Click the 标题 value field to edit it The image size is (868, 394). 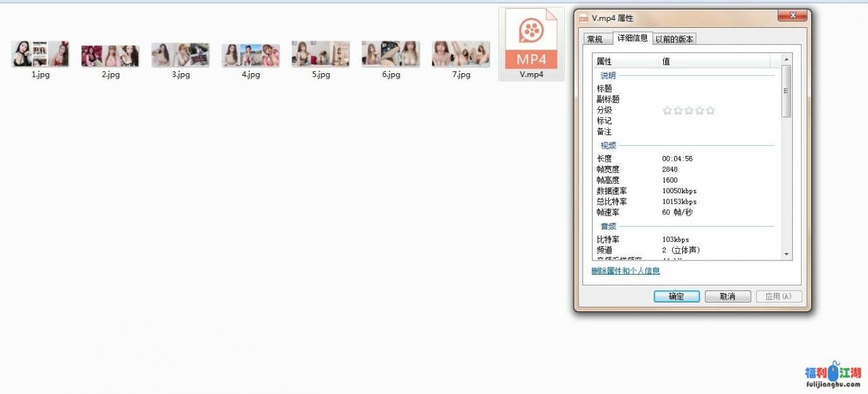click(698, 87)
